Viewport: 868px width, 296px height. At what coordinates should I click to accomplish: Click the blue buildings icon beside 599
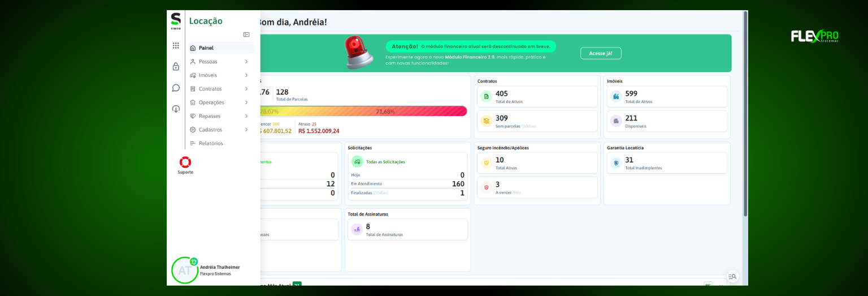click(616, 97)
